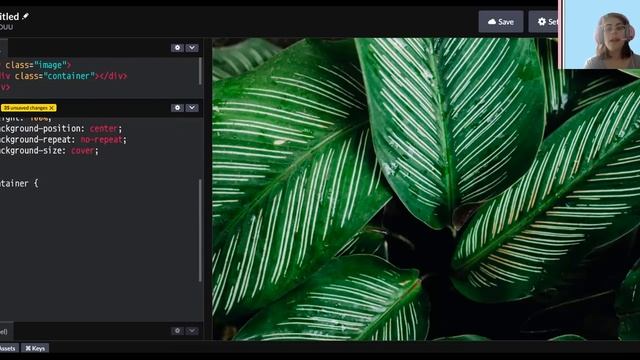Click the HTML editor vertical scrollbar
Screen dimensions: 640x360
click(200, 71)
